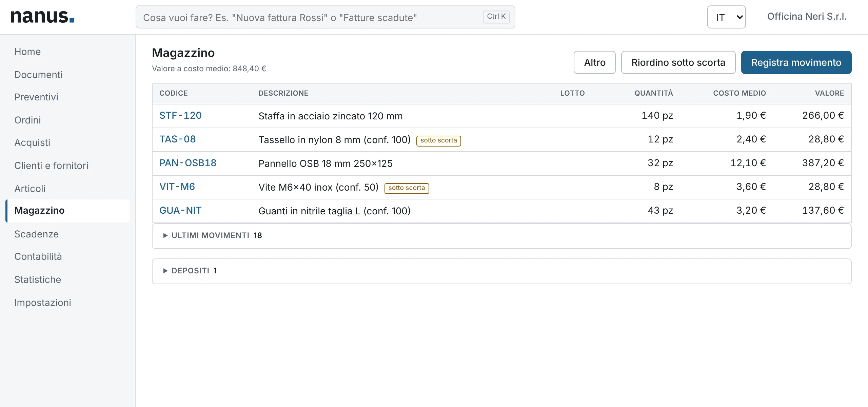Image resolution: width=868 pixels, height=407 pixels.
Task: Click the 387,20 € value cell
Action: click(823, 163)
